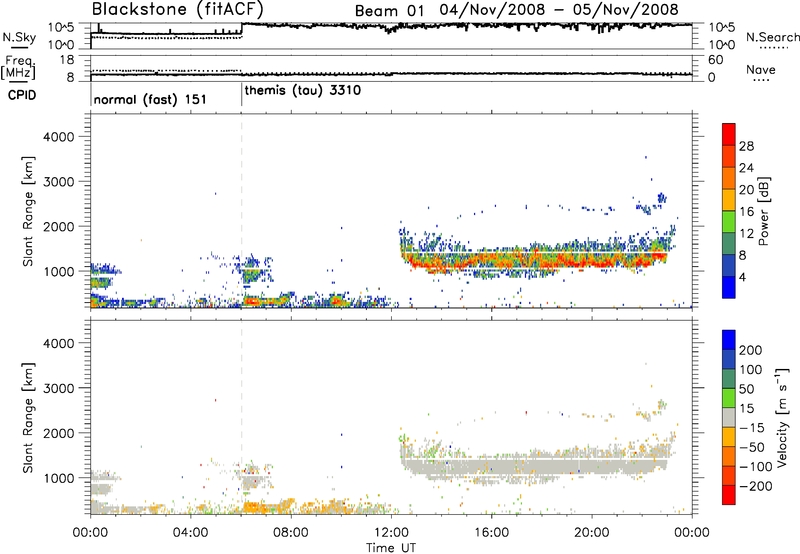Click the "16:00" time axis label

point(491,533)
